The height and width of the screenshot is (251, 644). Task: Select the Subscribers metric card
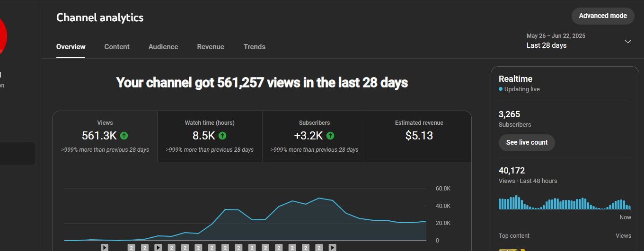(315, 137)
